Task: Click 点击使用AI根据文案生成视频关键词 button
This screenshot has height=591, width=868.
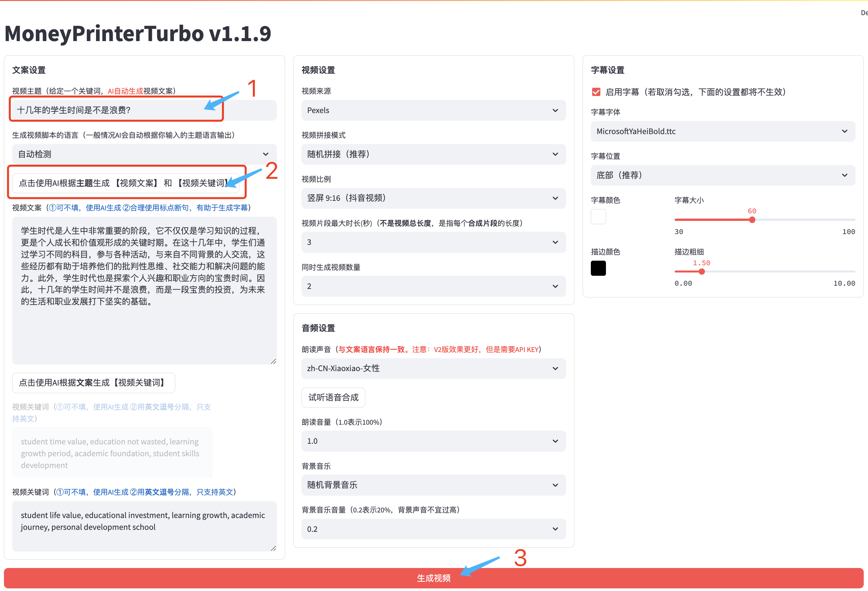Action: (93, 383)
